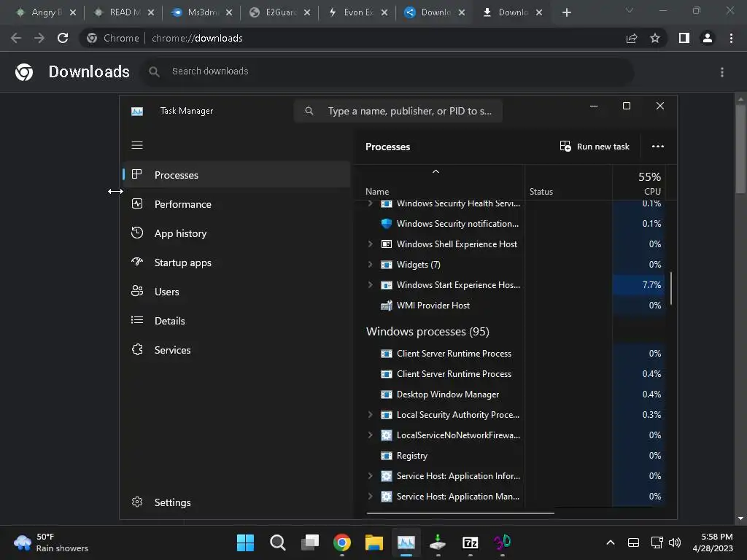Expand Windows Shell Experience Host row
747x560 pixels.
[x=370, y=244]
